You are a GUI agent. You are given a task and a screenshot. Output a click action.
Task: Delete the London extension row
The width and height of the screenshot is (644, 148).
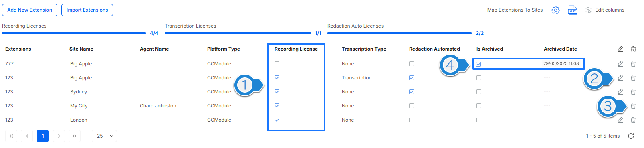click(x=633, y=120)
